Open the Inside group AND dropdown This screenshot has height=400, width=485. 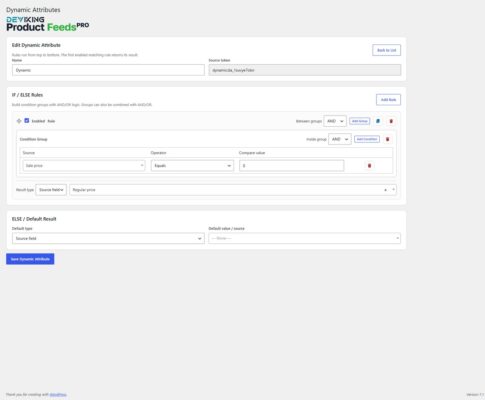(x=340, y=139)
